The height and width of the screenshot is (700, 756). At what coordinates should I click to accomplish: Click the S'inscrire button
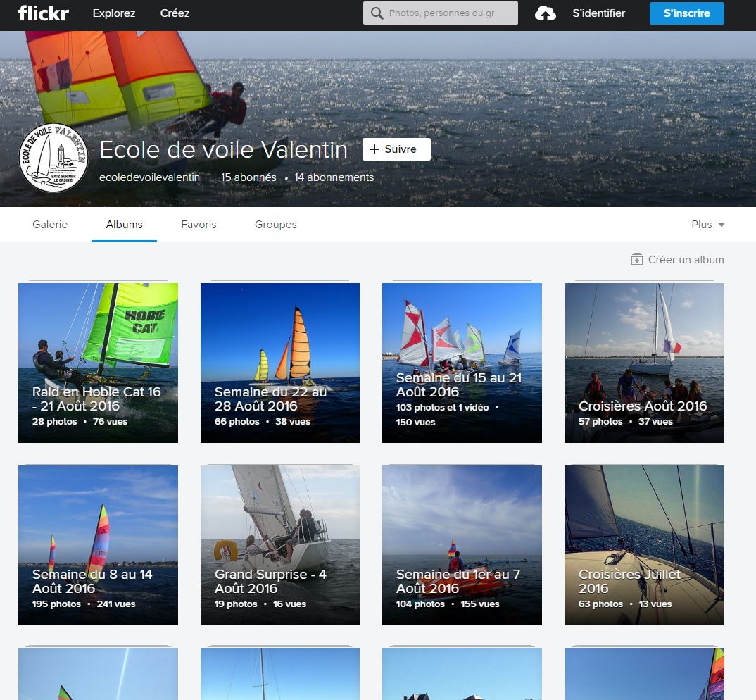[x=686, y=13]
